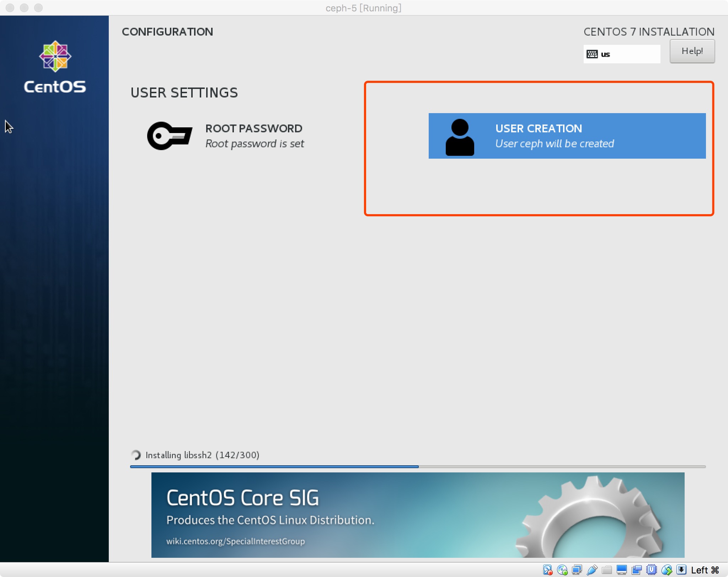Click the green zoom window button
728x577 pixels.
(38, 8)
